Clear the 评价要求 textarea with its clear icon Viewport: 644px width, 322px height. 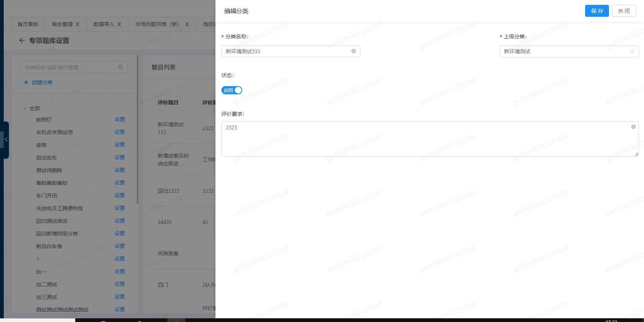tap(633, 127)
